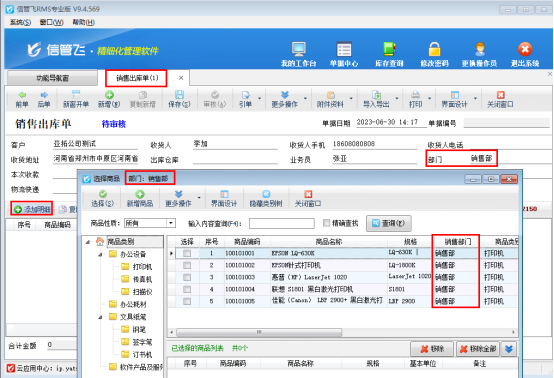Click 打印 printer toolbar icon
This screenshot has width=554, height=378.
[416, 95]
